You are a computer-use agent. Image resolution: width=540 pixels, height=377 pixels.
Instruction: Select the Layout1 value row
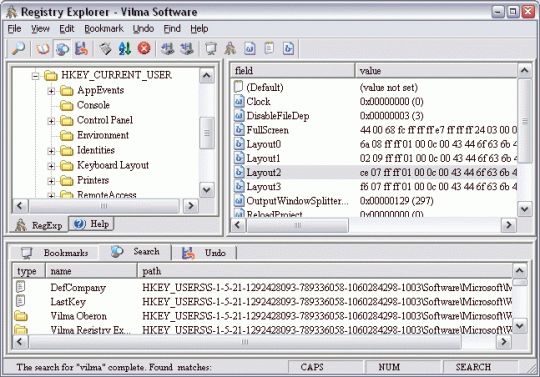pos(374,158)
